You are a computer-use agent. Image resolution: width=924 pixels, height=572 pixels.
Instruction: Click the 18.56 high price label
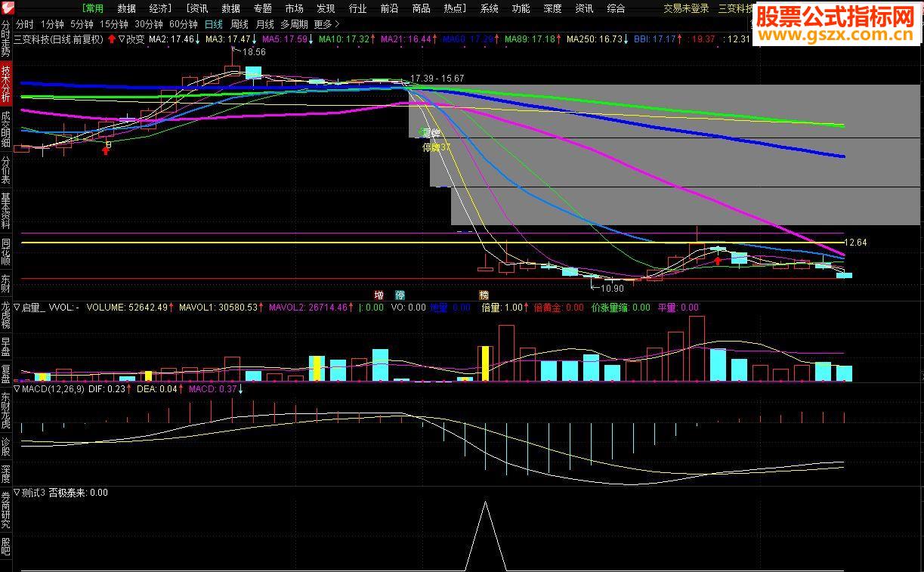254,52
